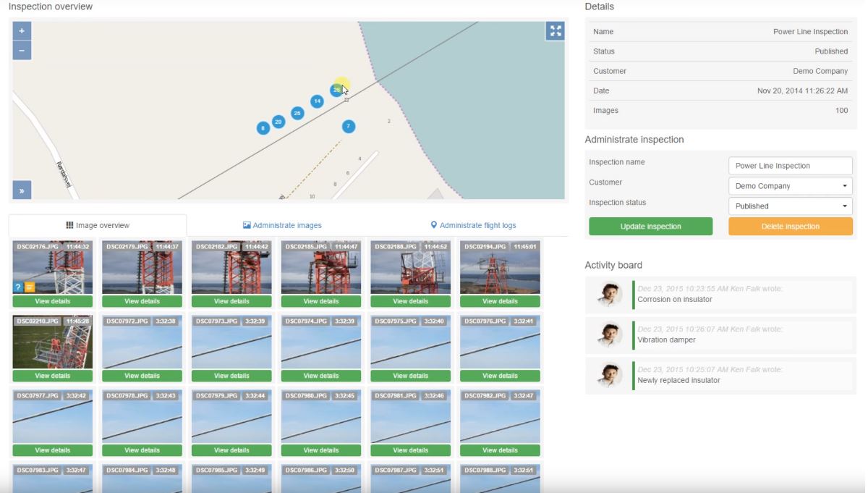868x493 pixels.
Task: Click the blue question mark icon on DSC02176
Action: point(18,287)
